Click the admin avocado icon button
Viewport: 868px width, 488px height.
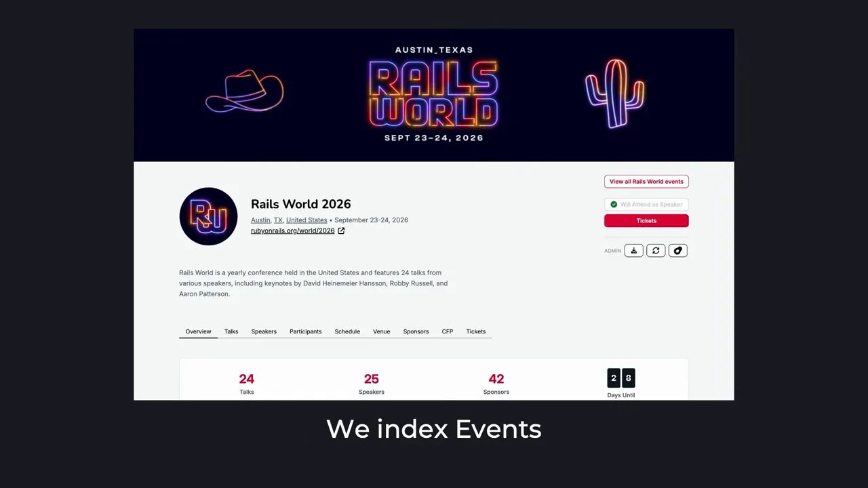678,251
